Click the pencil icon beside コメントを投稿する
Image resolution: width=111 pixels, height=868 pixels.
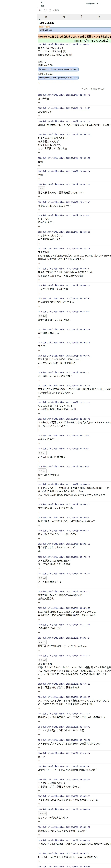103,89
